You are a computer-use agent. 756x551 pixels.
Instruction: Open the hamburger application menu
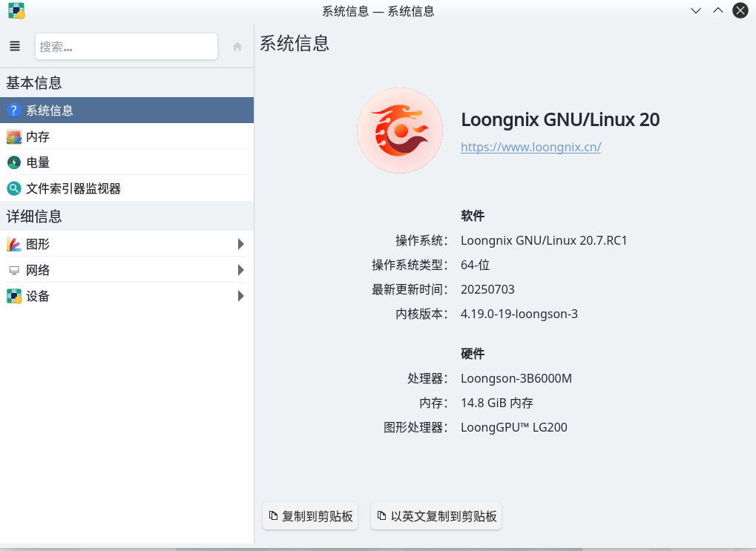coord(14,45)
